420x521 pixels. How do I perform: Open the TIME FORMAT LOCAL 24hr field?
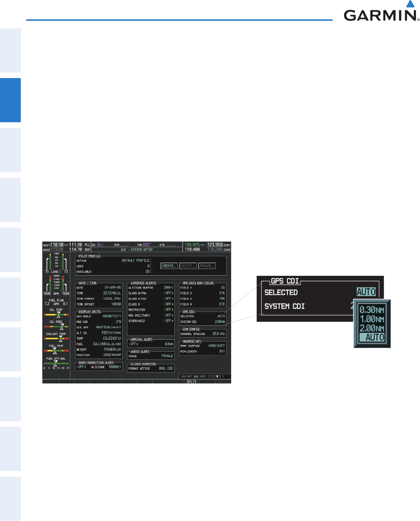112,298
